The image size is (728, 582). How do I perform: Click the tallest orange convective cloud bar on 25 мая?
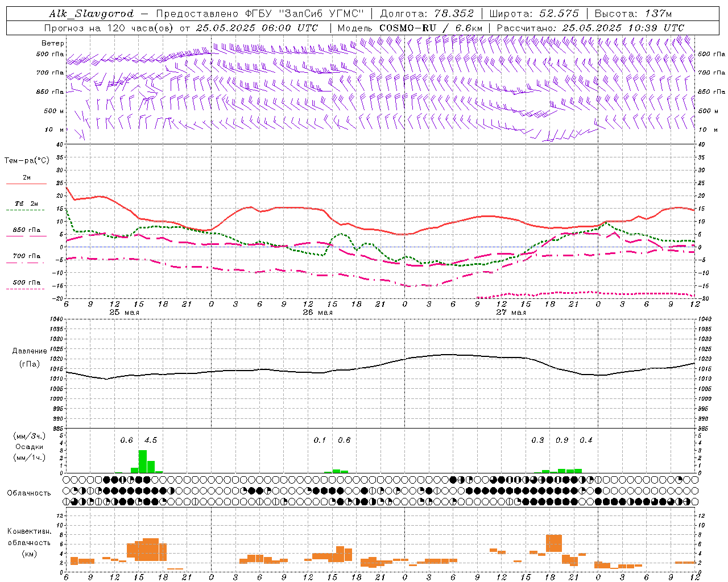[151, 550]
